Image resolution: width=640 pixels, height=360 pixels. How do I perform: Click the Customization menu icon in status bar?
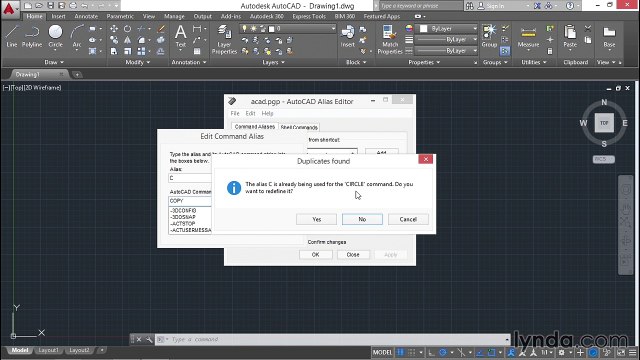[x=633, y=352]
